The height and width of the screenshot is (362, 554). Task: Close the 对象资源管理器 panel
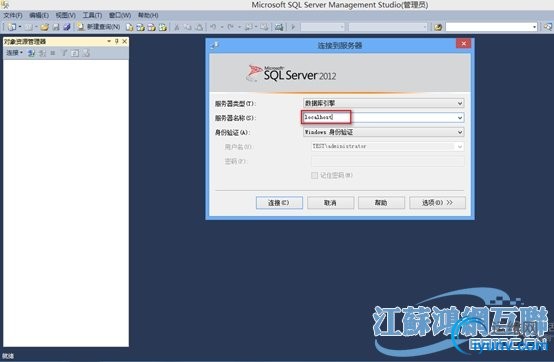pyautogui.click(x=124, y=41)
